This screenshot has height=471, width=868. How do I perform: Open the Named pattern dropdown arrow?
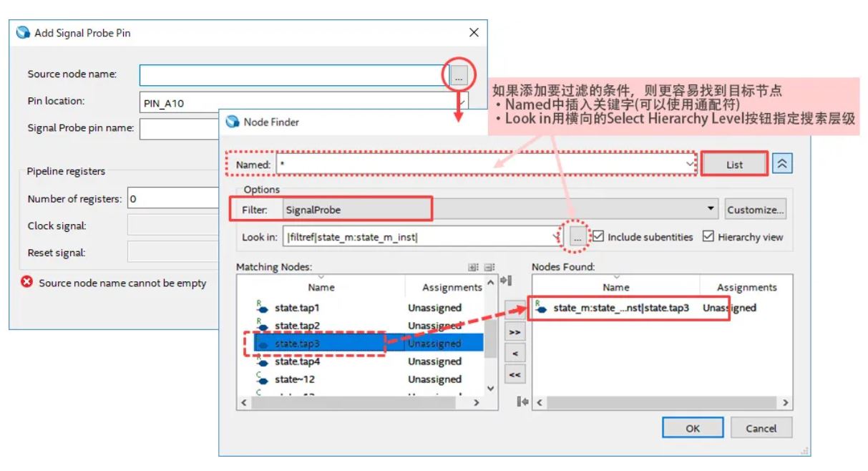point(690,165)
